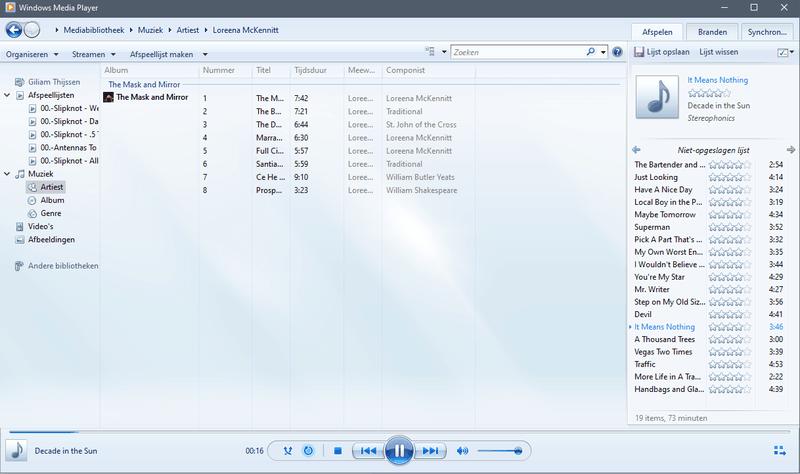The height and width of the screenshot is (474, 800).
Task: Click Loreena McKennitt in the breadcrumb
Action: (245, 30)
